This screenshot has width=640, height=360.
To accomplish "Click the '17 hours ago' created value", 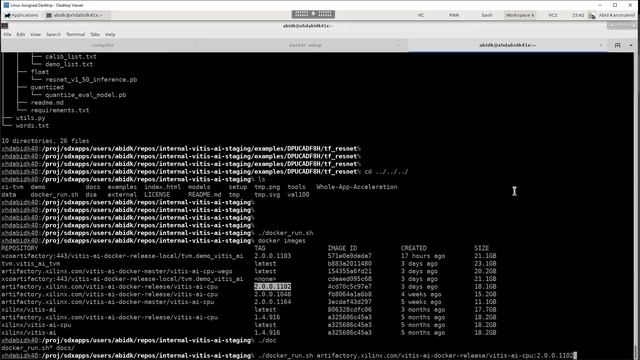I will (422, 256).
